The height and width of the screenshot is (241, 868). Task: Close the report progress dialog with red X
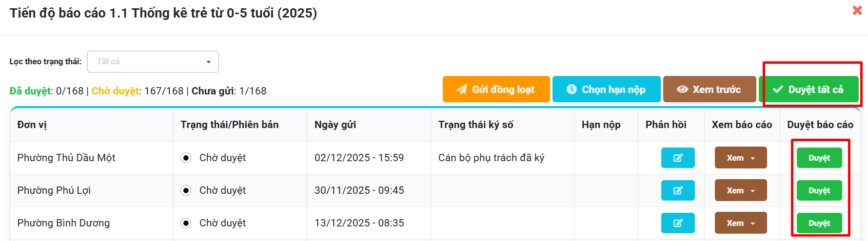pos(857,10)
